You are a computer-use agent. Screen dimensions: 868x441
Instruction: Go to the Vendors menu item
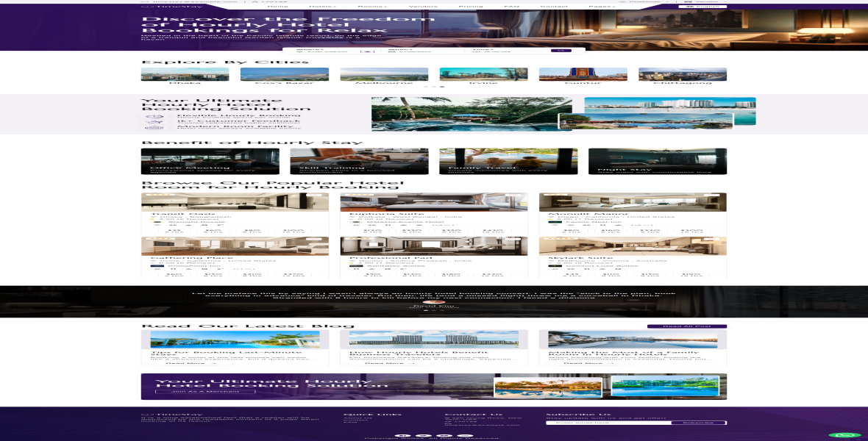point(422,7)
